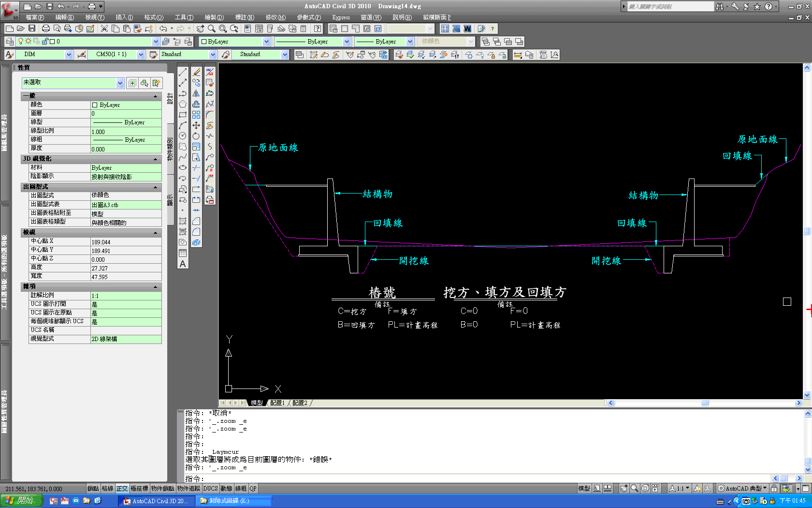
Task: Open the 修改 menu
Action: click(x=275, y=17)
